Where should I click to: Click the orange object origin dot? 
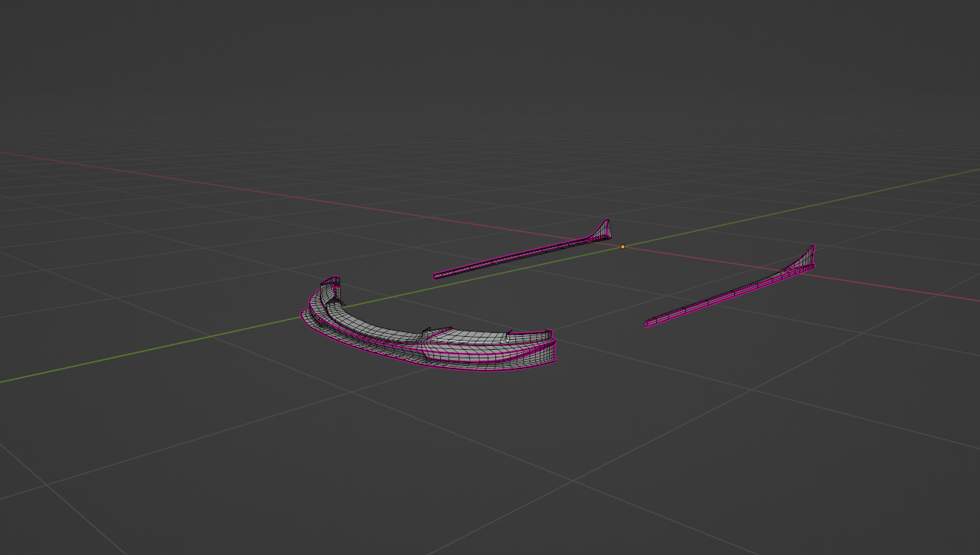tap(622, 246)
